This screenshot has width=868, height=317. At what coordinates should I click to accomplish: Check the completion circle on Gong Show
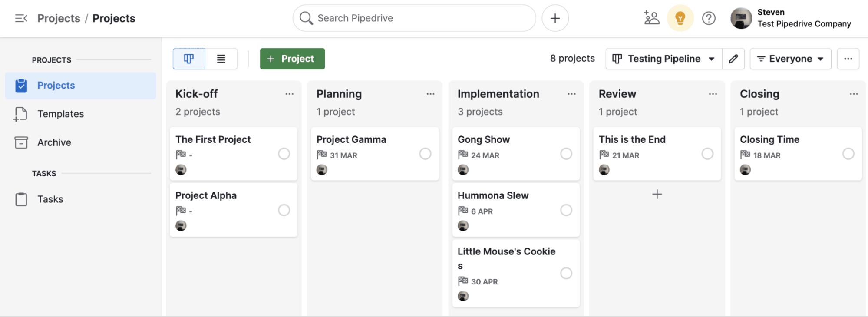click(566, 153)
